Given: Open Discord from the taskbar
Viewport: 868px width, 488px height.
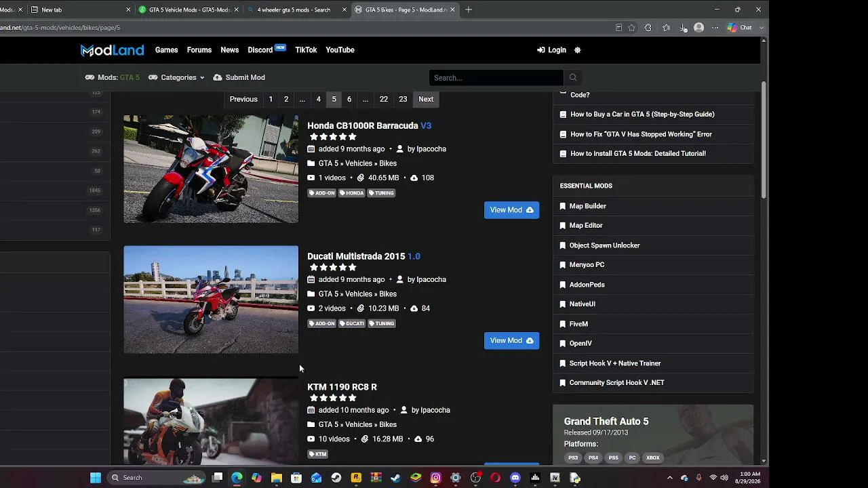Looking at the screenshot, I should click(x=515, y=478).
